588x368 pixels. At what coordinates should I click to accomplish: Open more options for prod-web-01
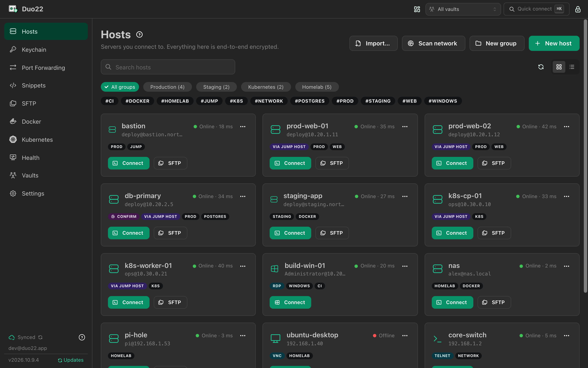pos(405,127)
